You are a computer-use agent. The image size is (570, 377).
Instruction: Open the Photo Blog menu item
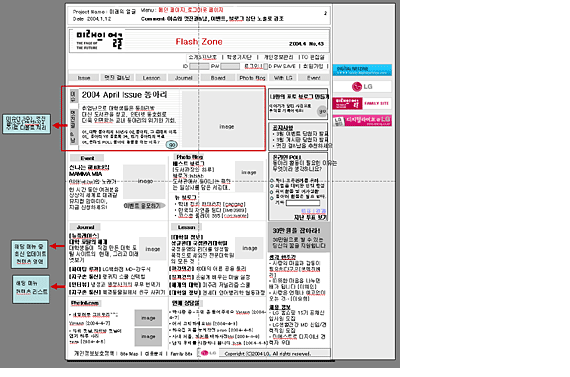252,78
